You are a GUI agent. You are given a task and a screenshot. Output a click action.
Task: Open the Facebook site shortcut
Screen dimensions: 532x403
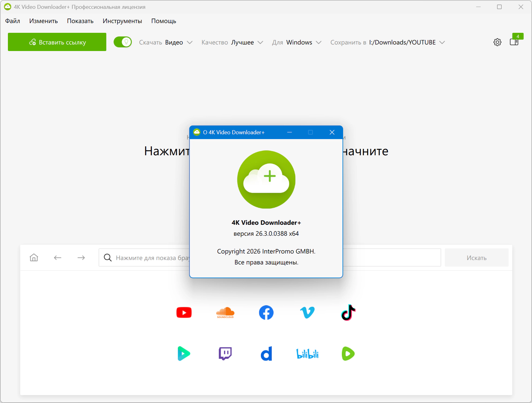click(266, 312)
